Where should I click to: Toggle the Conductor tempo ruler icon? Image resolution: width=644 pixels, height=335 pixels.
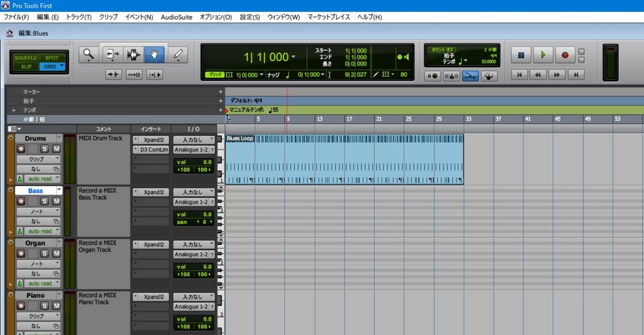[x=489, y=76]
